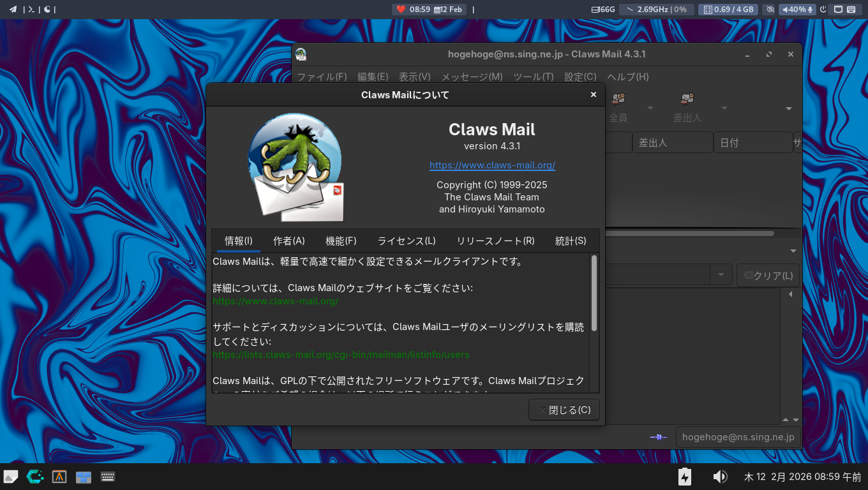Click the version 4.3.1 text
The height and width of the screenshot is (490, 868).
click(x=492, y=146)
